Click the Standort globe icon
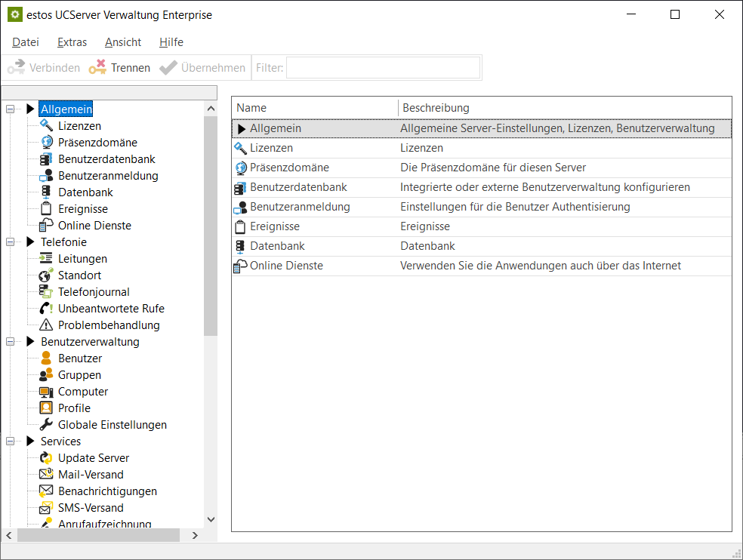The width and height of the screenshot is (743, 560). click(x=46, y=275)
